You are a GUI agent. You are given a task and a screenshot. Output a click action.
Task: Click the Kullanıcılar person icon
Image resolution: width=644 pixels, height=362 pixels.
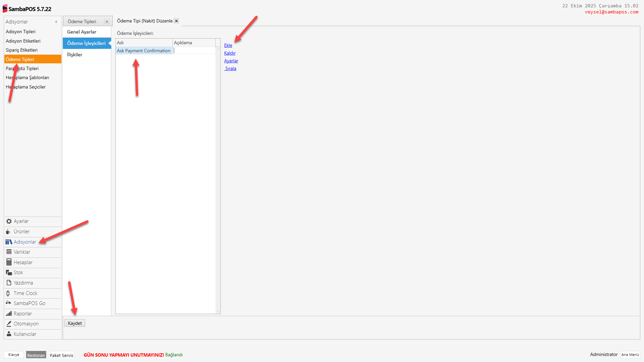[9, 334]
